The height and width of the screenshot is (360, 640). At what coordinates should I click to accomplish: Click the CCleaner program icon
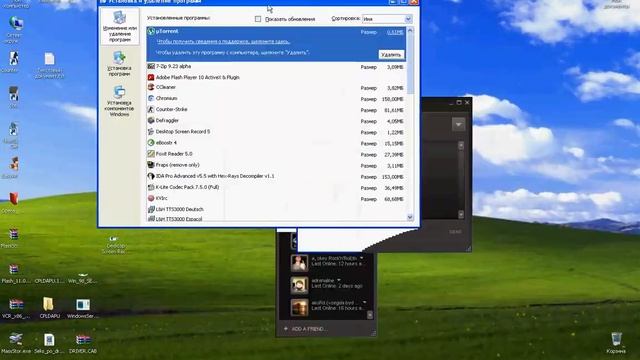pyautogui.click(x=151, y=87)
